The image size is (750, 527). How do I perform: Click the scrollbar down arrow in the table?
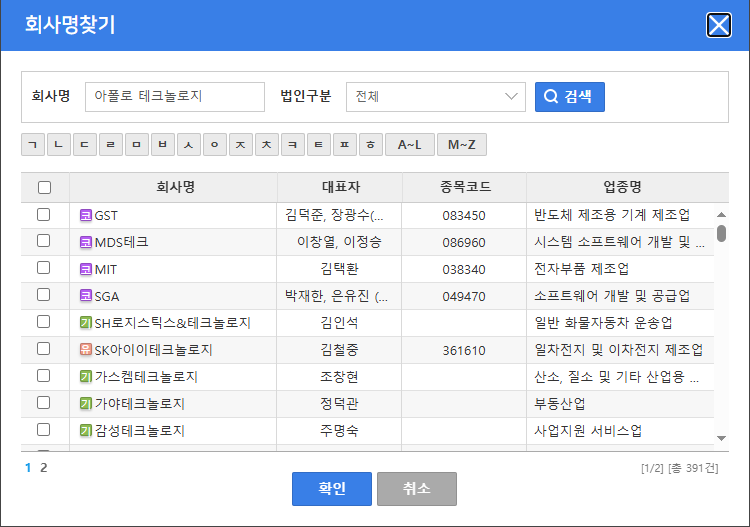point(722,438)
